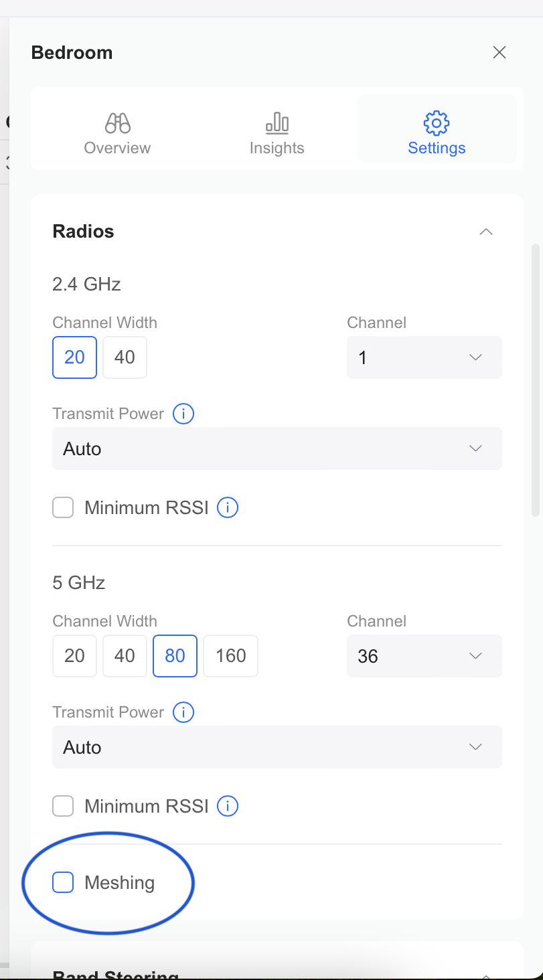Select 160 channel width for 5 GHz
543x980 pixels.
point(231,656)
